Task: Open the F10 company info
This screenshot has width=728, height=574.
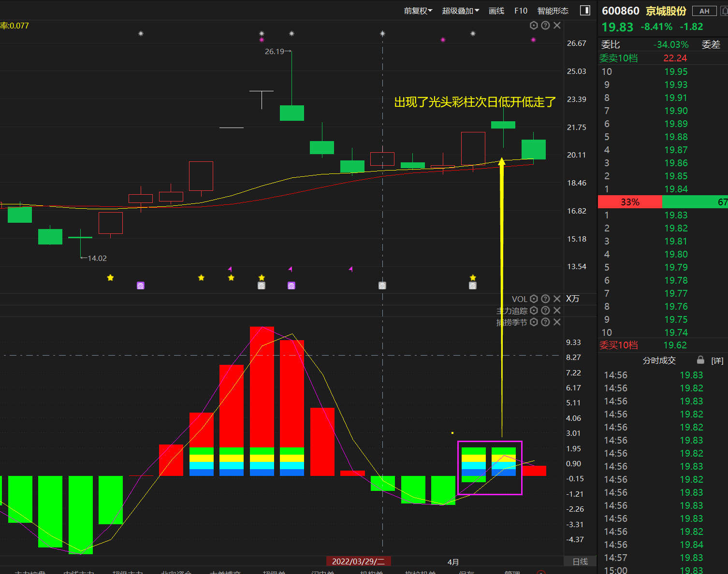Action: pyautogui.click(x=521, y=11)
